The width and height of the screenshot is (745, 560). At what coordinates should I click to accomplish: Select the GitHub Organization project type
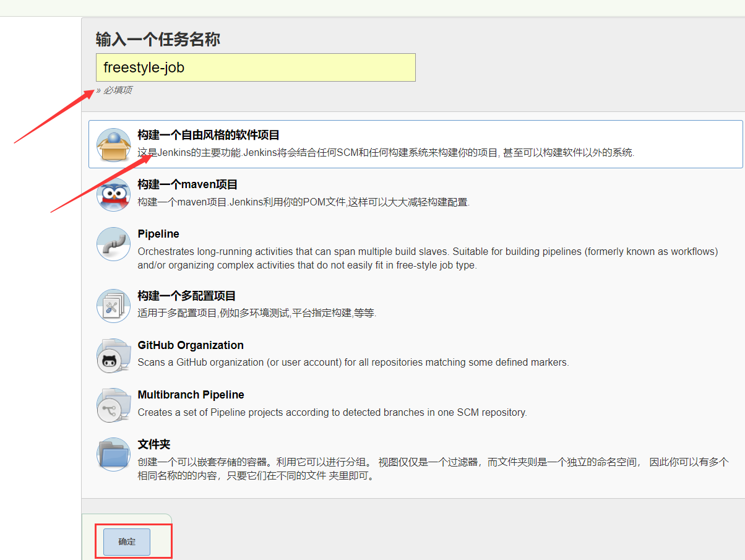click(x=191, y=345)
